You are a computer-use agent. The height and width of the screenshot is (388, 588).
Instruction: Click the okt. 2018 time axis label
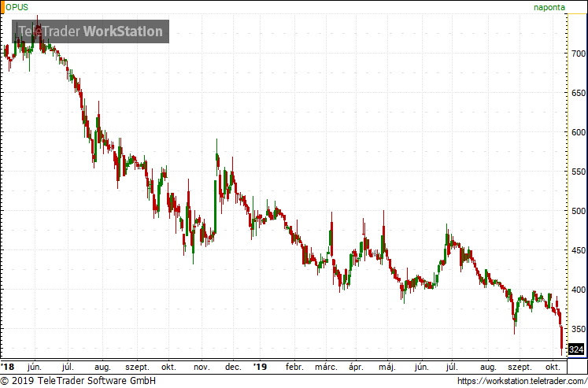(x=168, y=367)
